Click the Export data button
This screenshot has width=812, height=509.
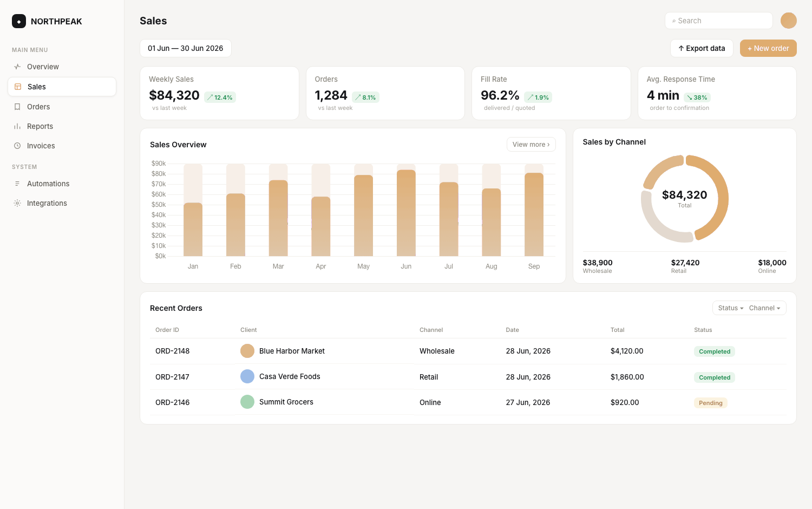click(702, 48)
